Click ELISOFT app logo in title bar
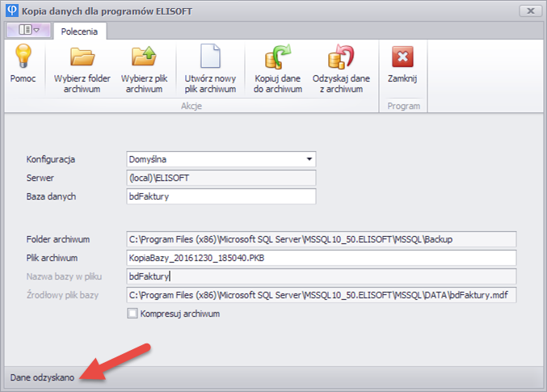The height and width of the screenshot is (392, 547). 12,11
